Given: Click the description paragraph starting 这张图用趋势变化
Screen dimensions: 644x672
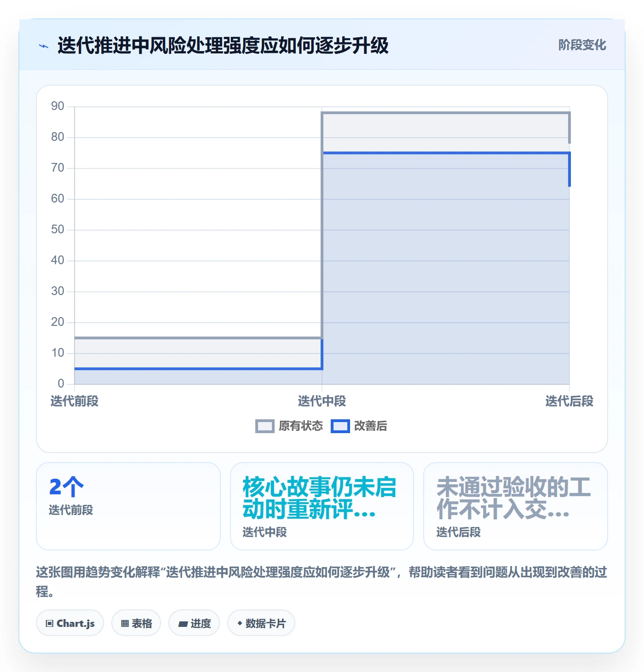Looking at the screenshot, I should click(322, 582).
